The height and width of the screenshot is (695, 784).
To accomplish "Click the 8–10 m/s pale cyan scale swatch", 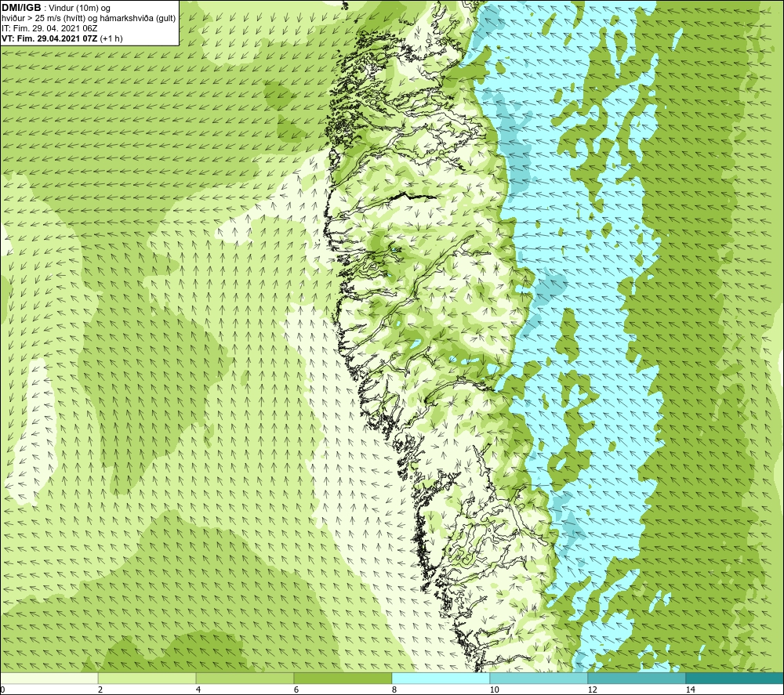I will (x=441, y=678).
